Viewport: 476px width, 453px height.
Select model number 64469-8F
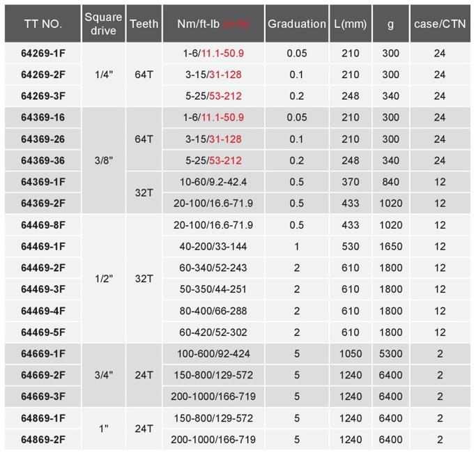(x=43, y=225)
